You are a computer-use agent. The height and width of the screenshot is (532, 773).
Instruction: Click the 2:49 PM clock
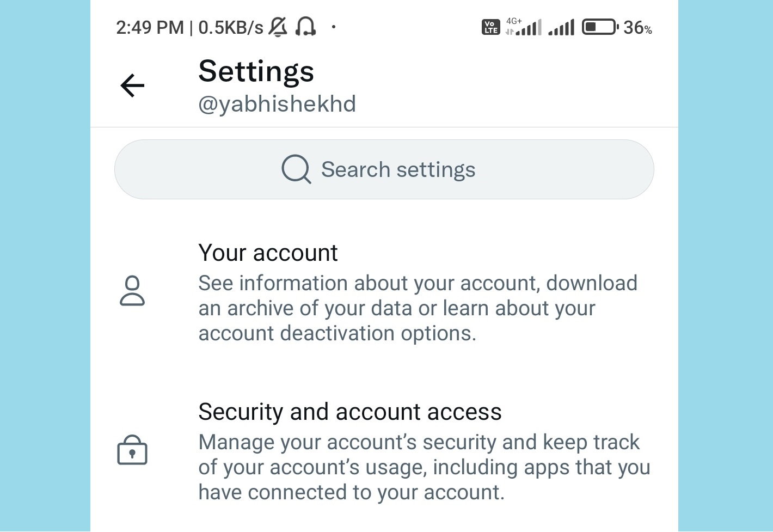(150, 27)
